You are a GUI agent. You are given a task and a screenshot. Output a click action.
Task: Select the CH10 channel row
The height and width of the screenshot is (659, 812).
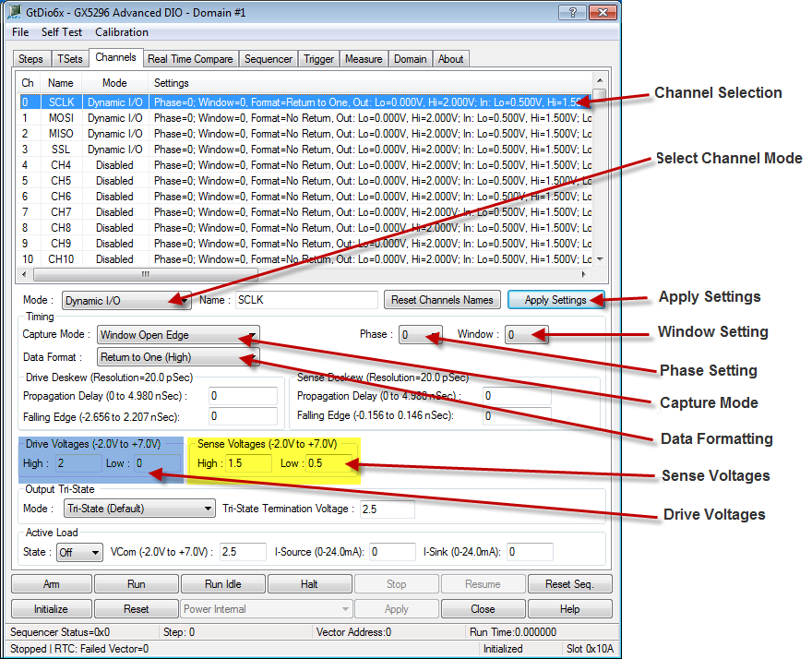click(305, 259)
